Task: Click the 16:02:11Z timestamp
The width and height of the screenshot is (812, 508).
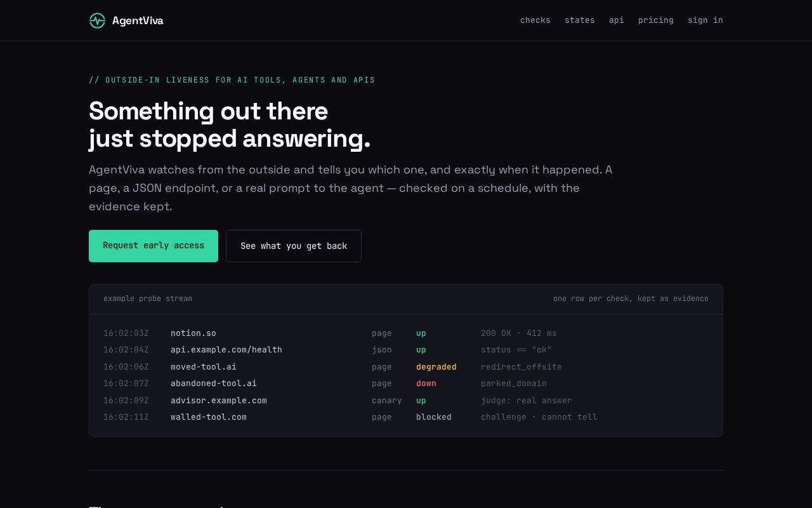Action: [x=126, y=417]
